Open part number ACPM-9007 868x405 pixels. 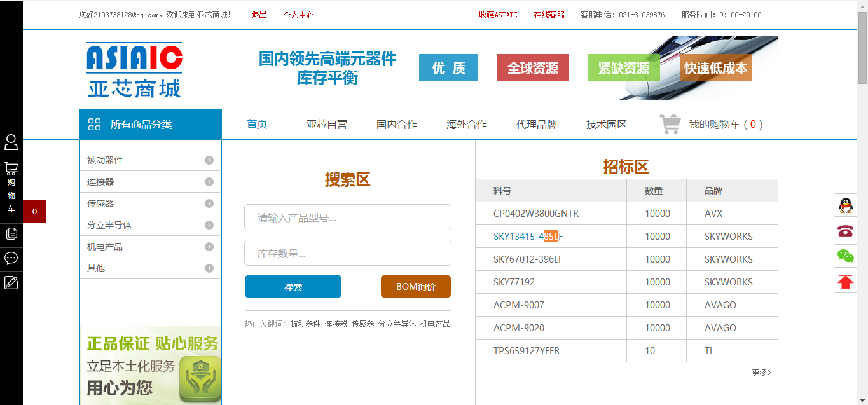(519, 305)
